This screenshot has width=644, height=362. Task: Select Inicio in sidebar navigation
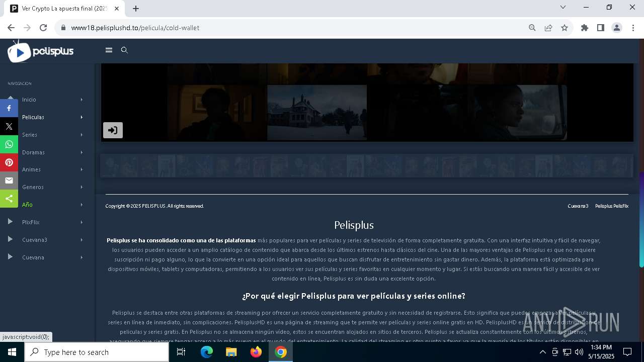[29, 100]
